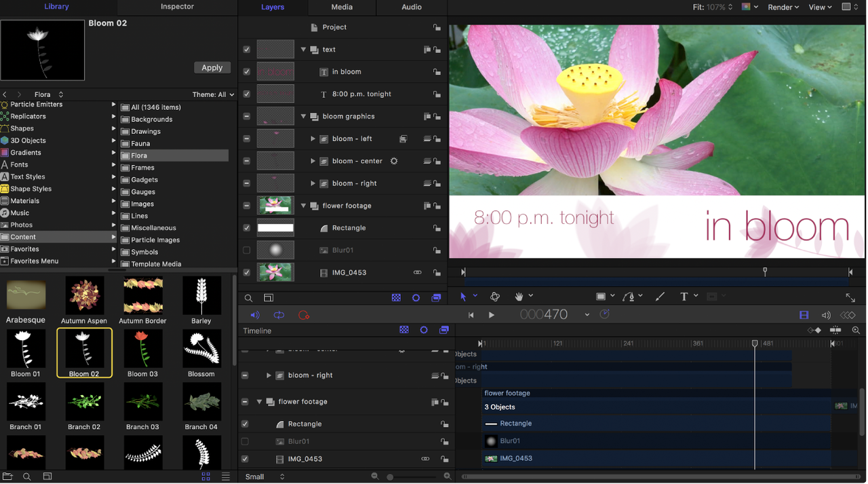Collapse flower footage group in Layers list
The width and height of the screenshot is (868, 484).
(x=304, y=206)
